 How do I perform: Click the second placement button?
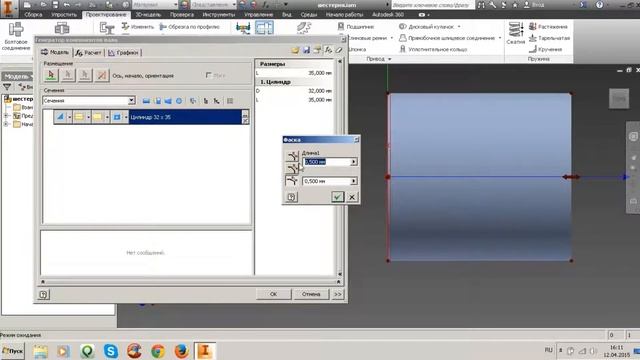click(x=68, y=75)
